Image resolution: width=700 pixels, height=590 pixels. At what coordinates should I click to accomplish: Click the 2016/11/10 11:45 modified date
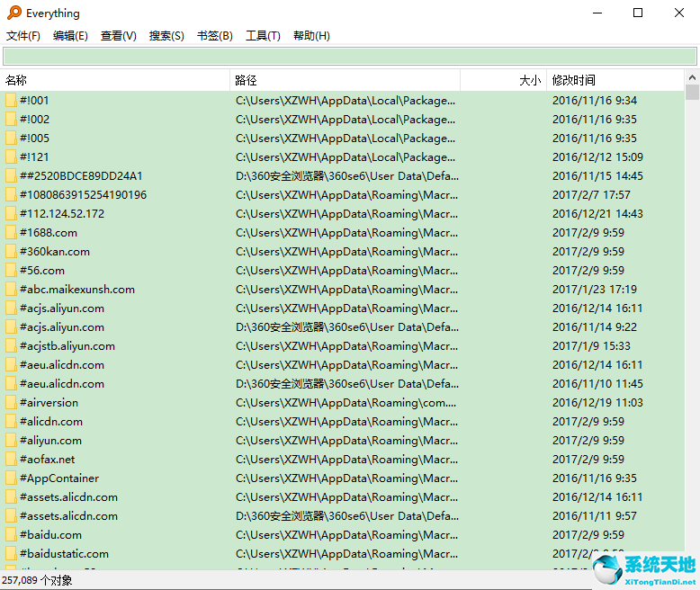pos(597,384)
